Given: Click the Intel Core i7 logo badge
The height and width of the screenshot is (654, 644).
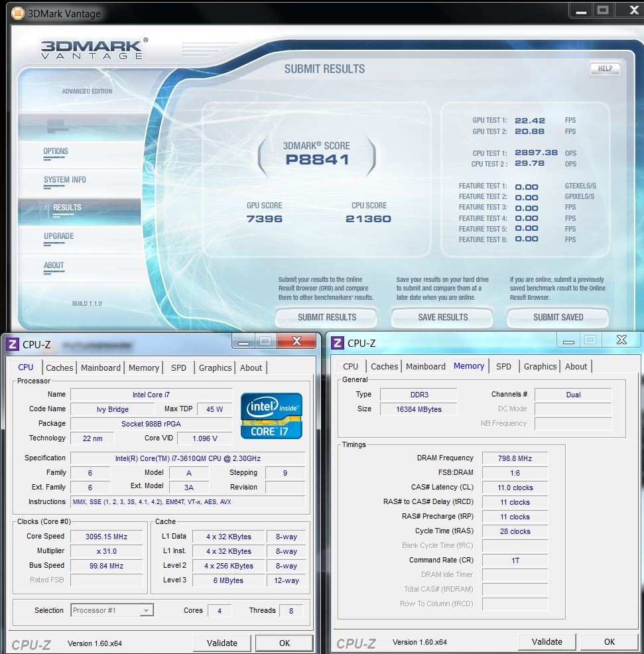Looking at the screenshot, I should [271, 416].
